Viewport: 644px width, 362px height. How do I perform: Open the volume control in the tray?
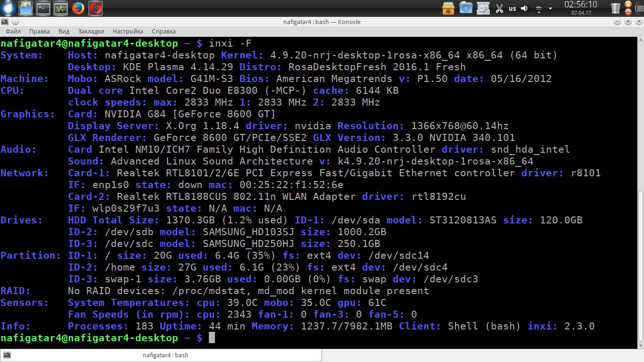[526, 8]
